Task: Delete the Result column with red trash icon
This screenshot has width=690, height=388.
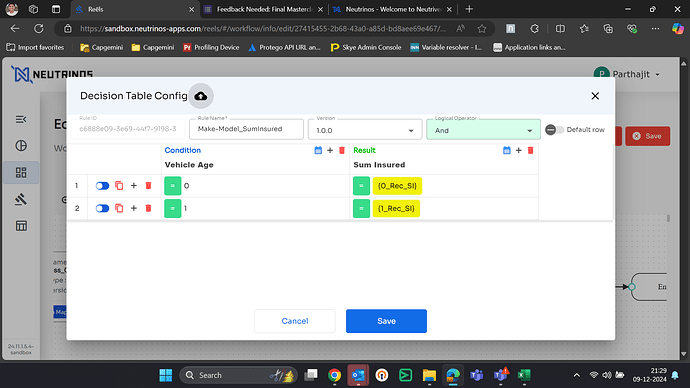Action: pos(531,150)
